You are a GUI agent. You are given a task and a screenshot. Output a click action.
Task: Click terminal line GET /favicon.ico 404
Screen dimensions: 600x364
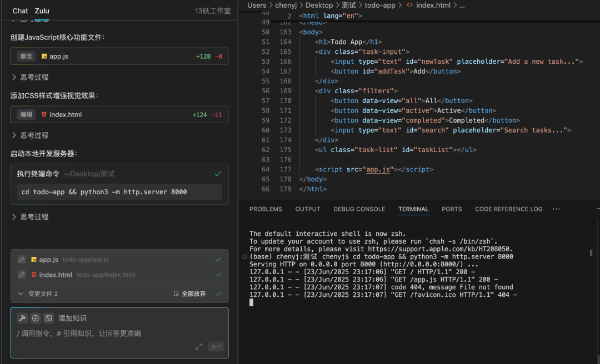point(383,295)
